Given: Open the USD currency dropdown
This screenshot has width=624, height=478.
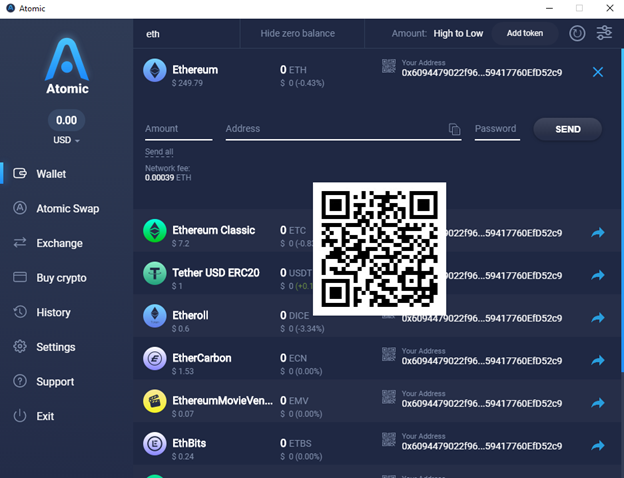Looking at the screenshot, I should 66,140.
